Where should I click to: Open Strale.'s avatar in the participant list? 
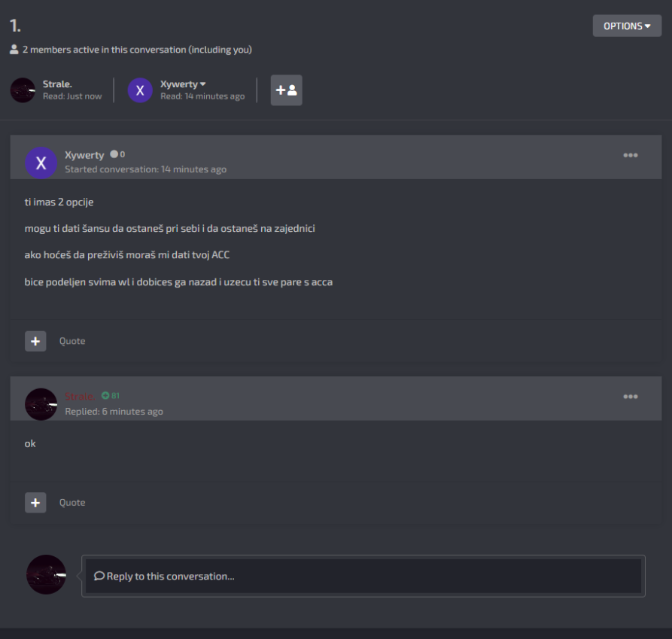[x=23, y=90]
